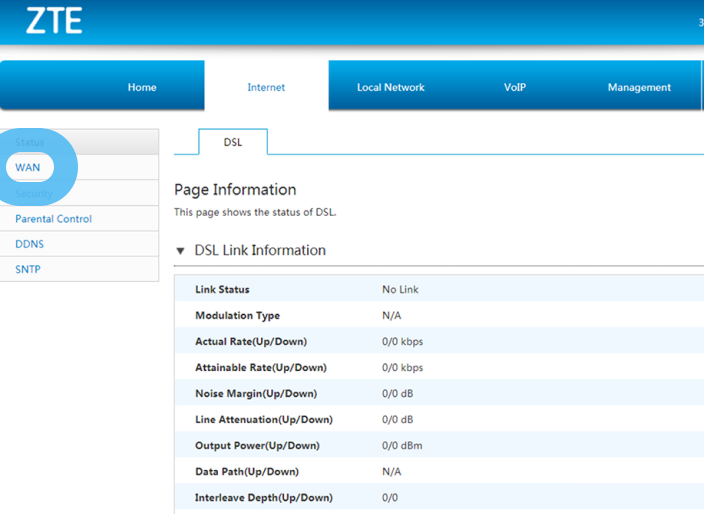This screenshot has height=514, width=704.
Task: Click the Page Information heading
Action: click(235, 190)
